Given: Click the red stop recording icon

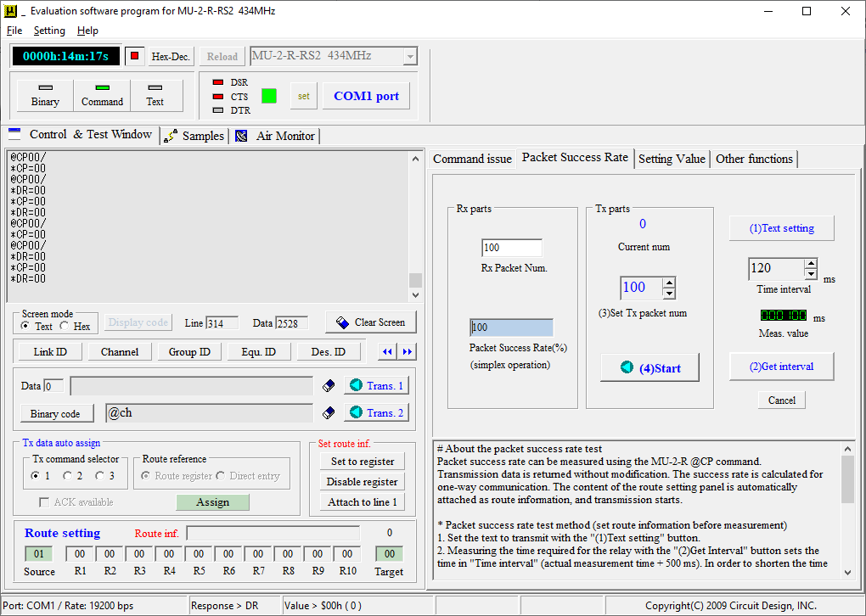Looking at the screenshot, I should pyautogui.click(x=135, y=56).
